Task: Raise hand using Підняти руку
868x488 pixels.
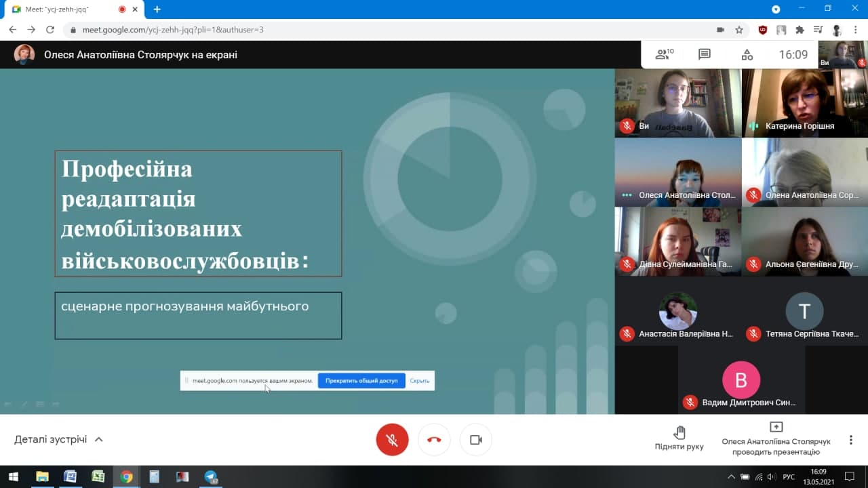Action: point(679,439)
